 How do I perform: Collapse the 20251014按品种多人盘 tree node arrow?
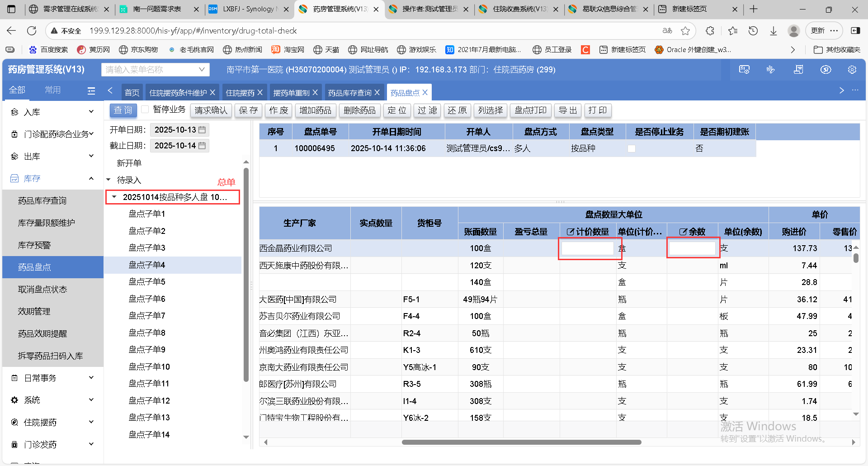tap(114, 197)
